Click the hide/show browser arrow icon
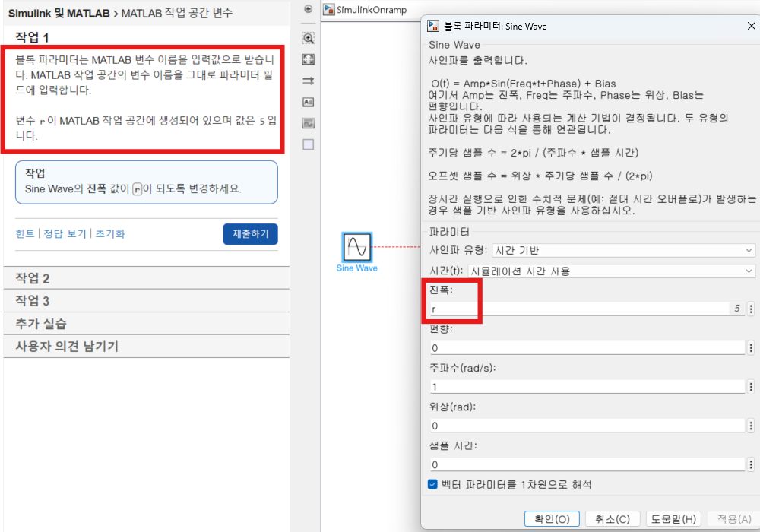760x532 pixels. [308, 8]
